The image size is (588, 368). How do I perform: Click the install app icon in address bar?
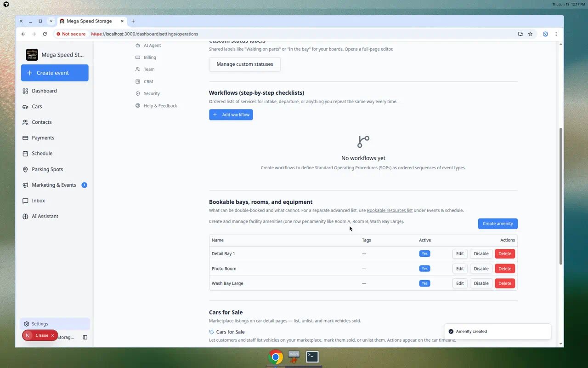point(520,34)
